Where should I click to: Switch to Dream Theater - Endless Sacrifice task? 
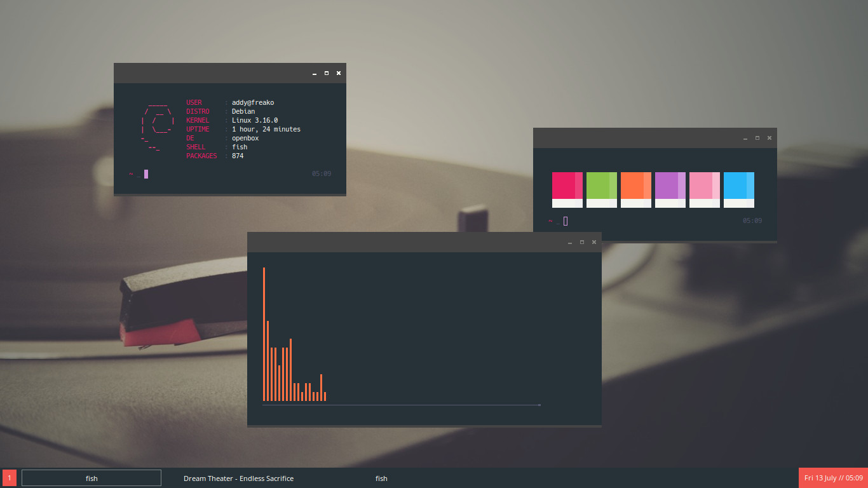238,478
